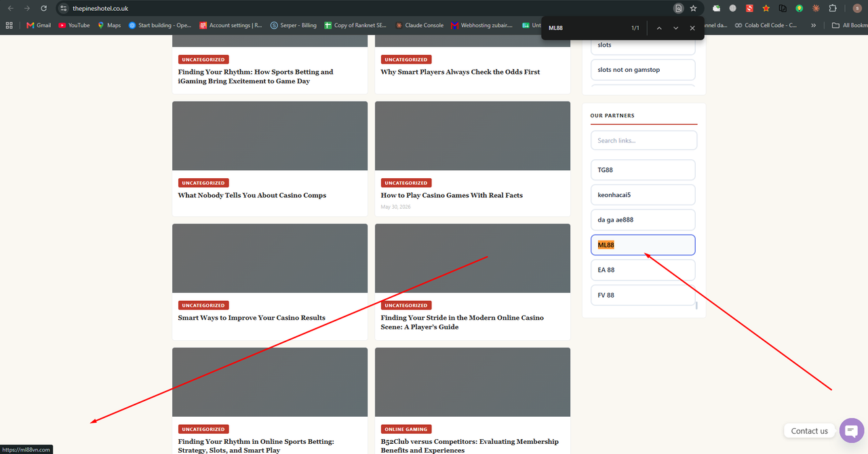Open the Gmail bookmark
The image size is (868, 454).
coord(39,25)
